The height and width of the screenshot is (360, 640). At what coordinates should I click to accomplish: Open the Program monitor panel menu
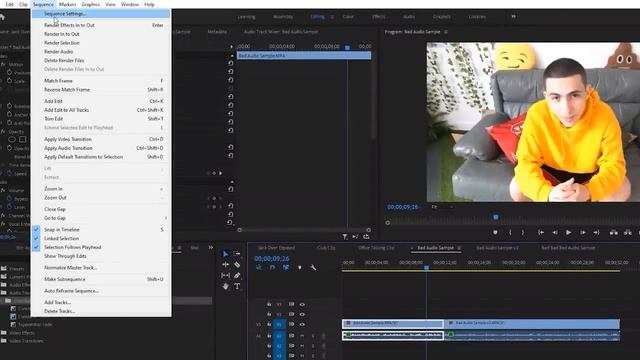tap(446, 31)
